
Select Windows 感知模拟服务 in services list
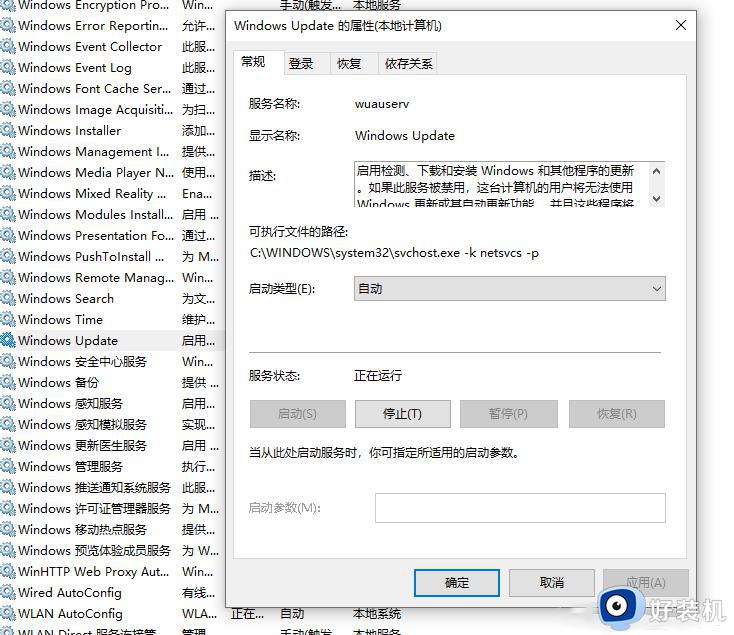[x=112, y=424]
